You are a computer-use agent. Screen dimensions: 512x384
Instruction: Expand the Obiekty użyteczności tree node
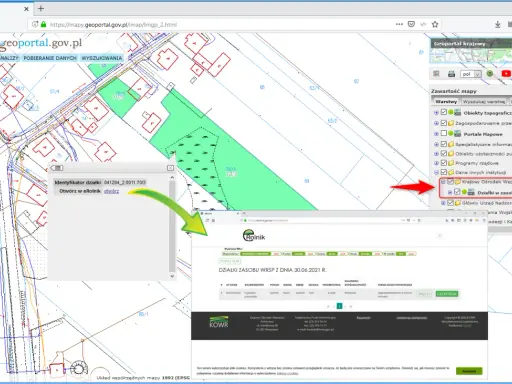[x=436, y=154]
